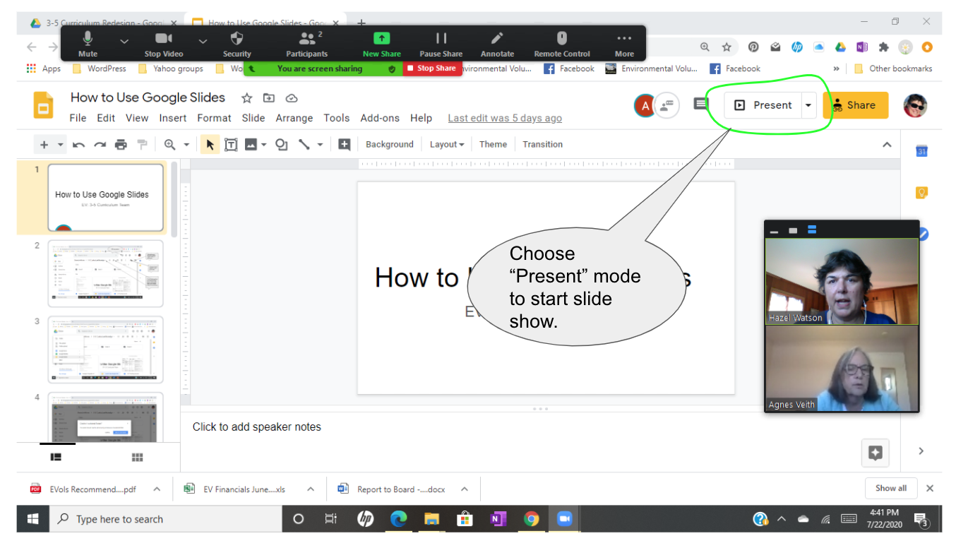Open the Explore button at bottom right

tap(876, 453)
